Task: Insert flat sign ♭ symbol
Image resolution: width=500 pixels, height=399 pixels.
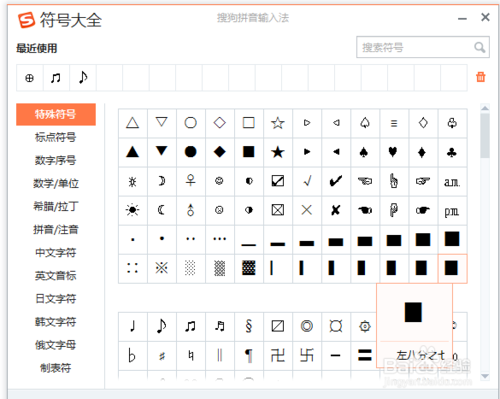Action: pyautogui.click(x=133, y=355)
